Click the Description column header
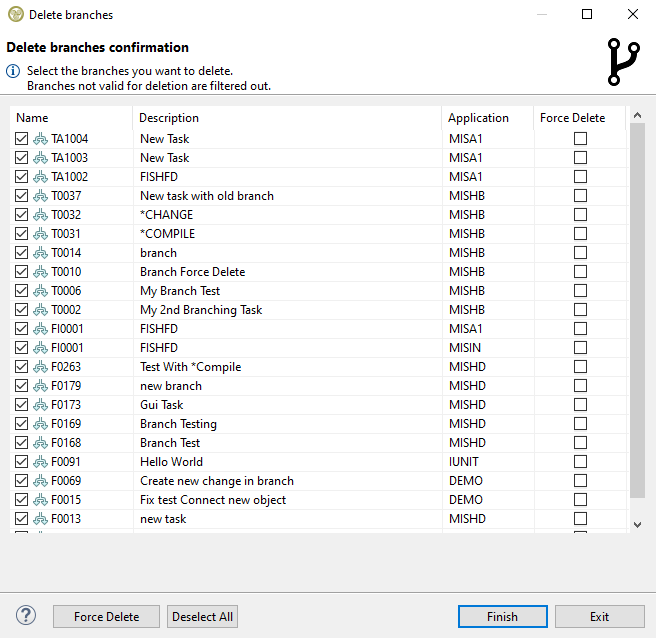The width and height of the screenshot is (656, 638). (169, 118)
